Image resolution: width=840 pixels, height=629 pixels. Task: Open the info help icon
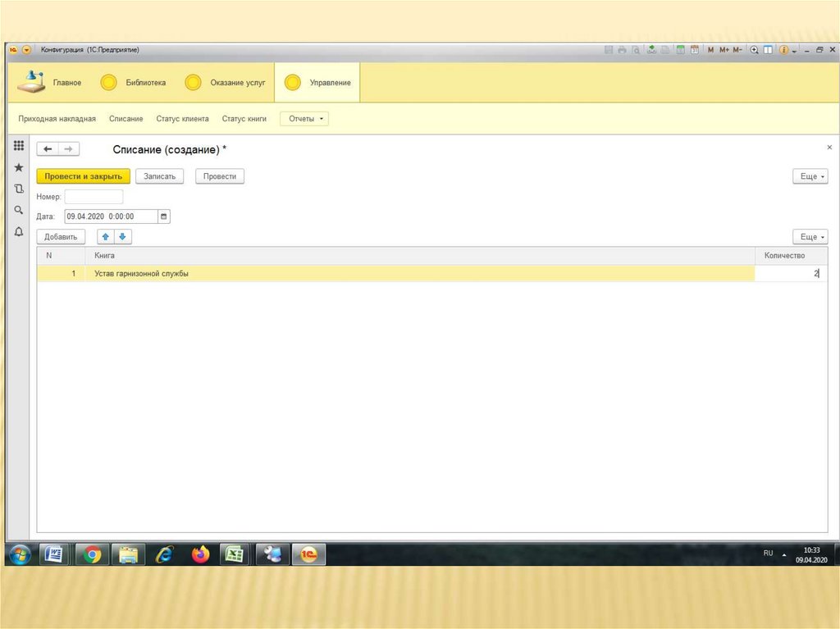click(x=783, y=50)
